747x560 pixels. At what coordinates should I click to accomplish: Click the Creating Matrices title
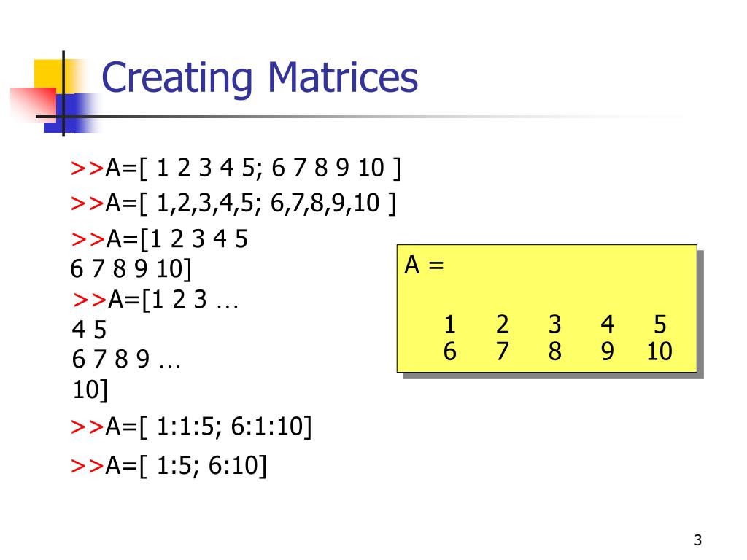[260, 78]
